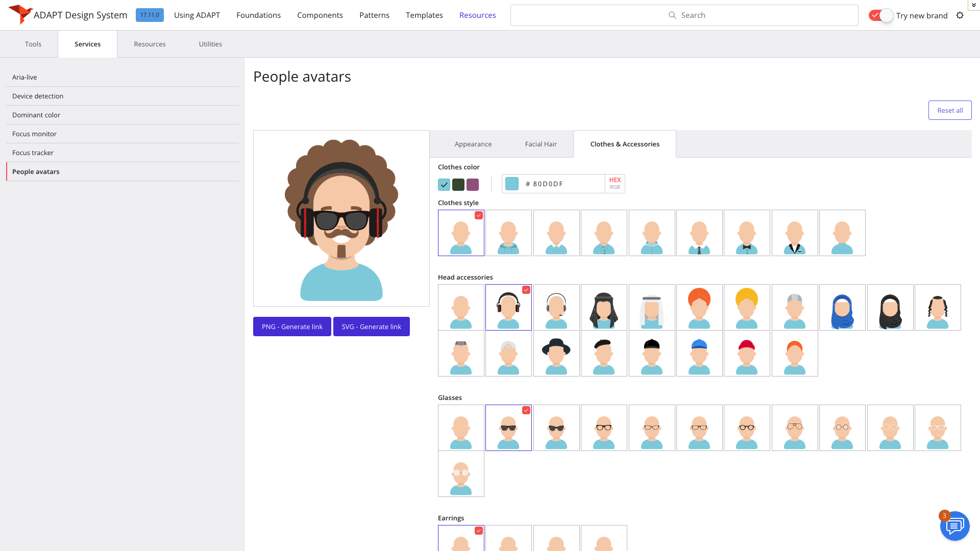Switch color format to RGB

click(x=615, y=187)
